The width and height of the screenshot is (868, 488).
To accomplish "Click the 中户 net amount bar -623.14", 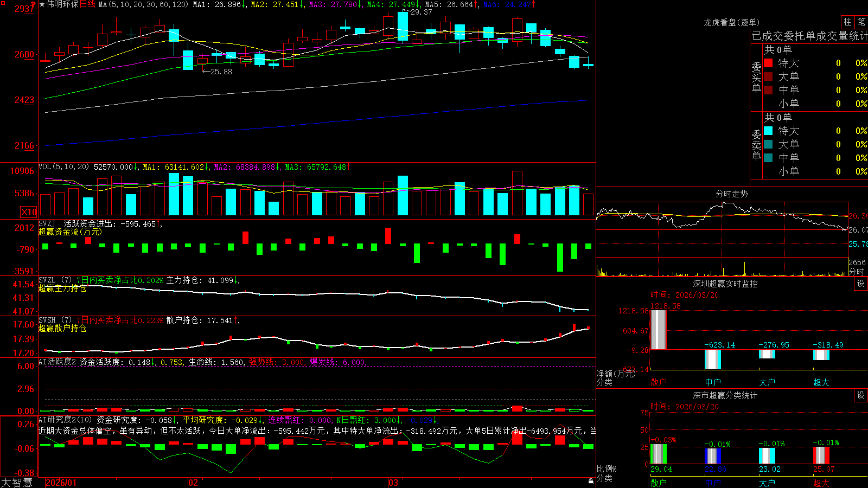I will tap(713, 359).
